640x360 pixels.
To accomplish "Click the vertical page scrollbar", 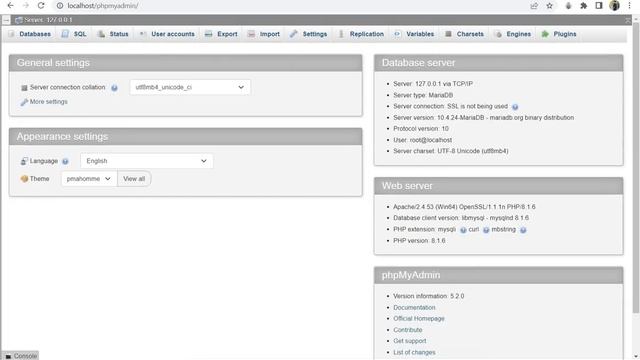I will coord(636,167).
